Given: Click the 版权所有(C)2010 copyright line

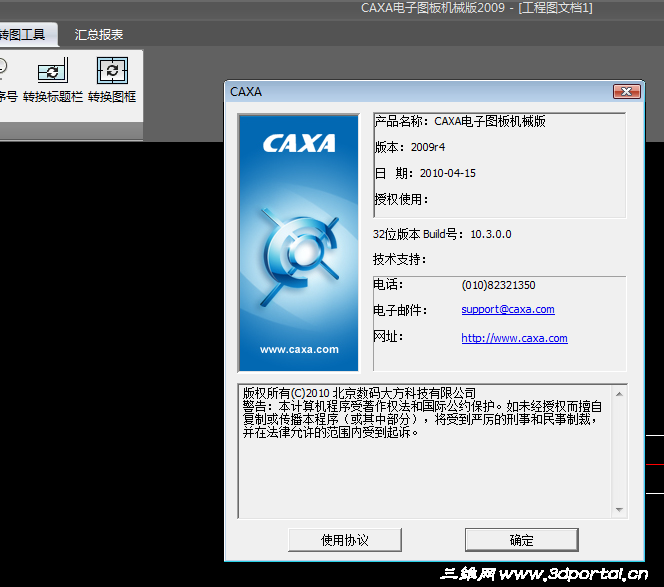Looking at the screenshot, I should coord(360,393).
